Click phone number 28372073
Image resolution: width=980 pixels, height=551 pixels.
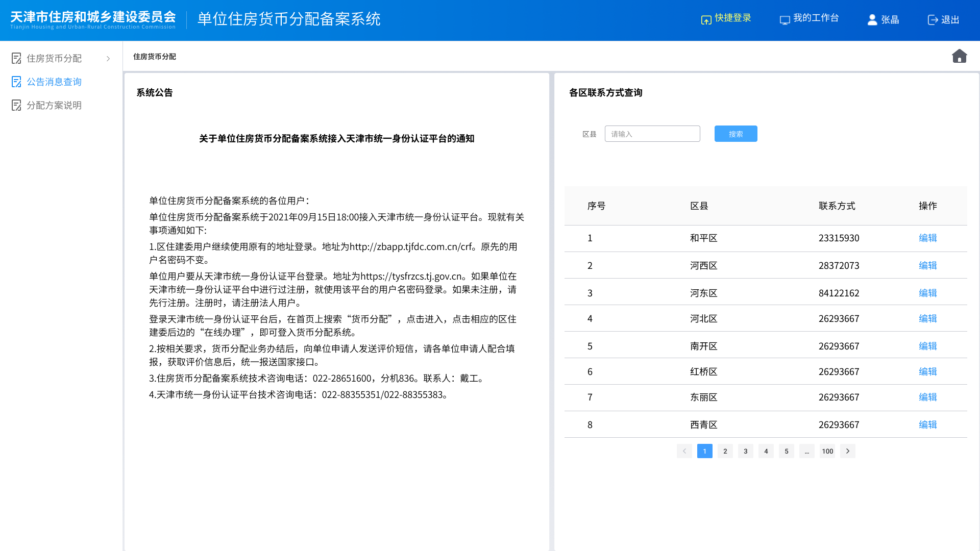839,265
